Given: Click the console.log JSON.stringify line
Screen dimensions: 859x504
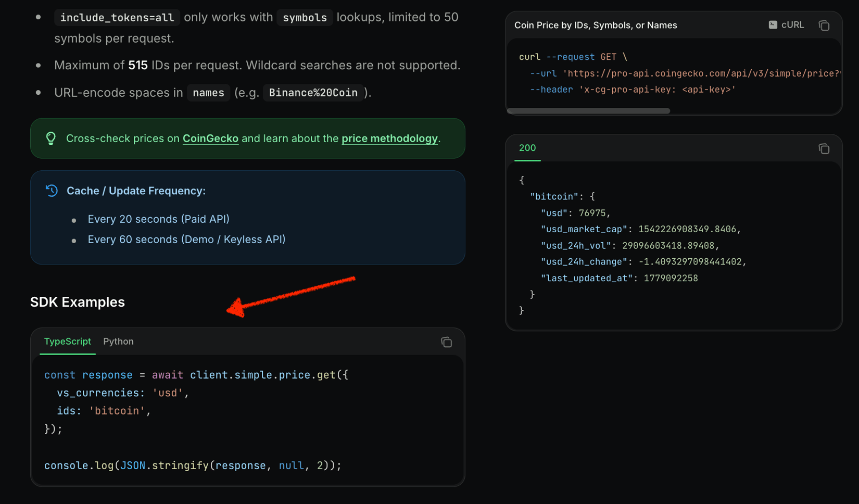Looking at the screenshot, I should pyautogui.click(x=193, y=465).
